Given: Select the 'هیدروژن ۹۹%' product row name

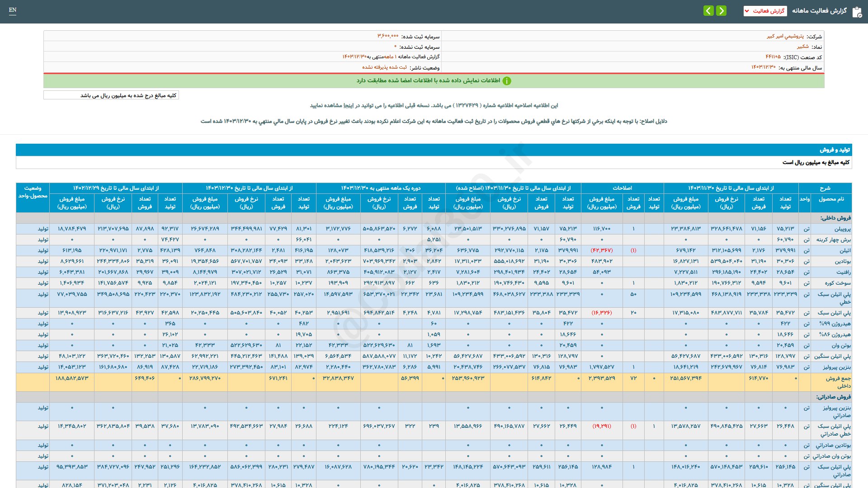Looking at the screenshot, I should pos(835,324).
